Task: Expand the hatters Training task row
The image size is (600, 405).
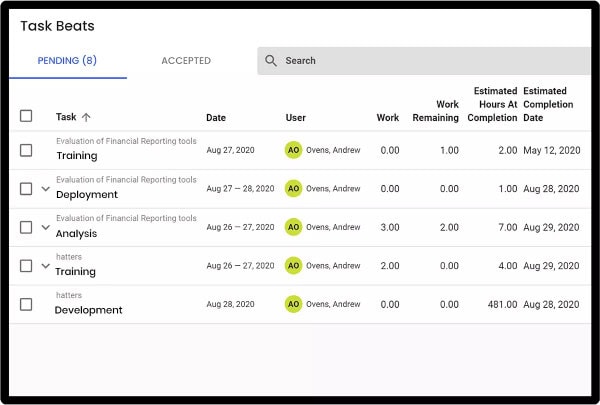Action: 45,266
